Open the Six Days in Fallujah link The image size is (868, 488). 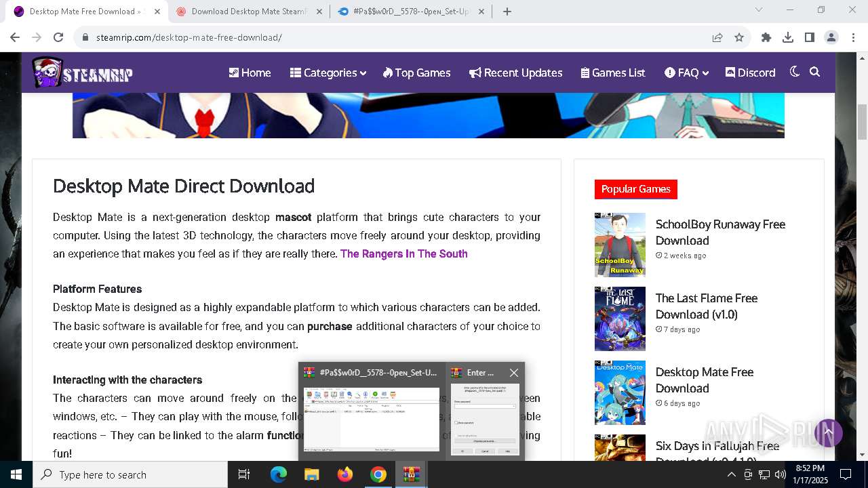point(717,450)
